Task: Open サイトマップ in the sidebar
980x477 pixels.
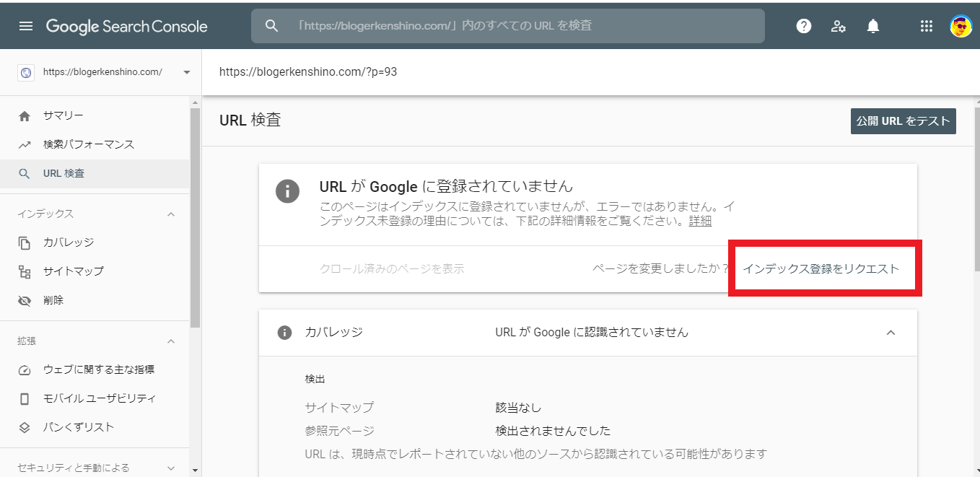Action: (x=95, y=271)
